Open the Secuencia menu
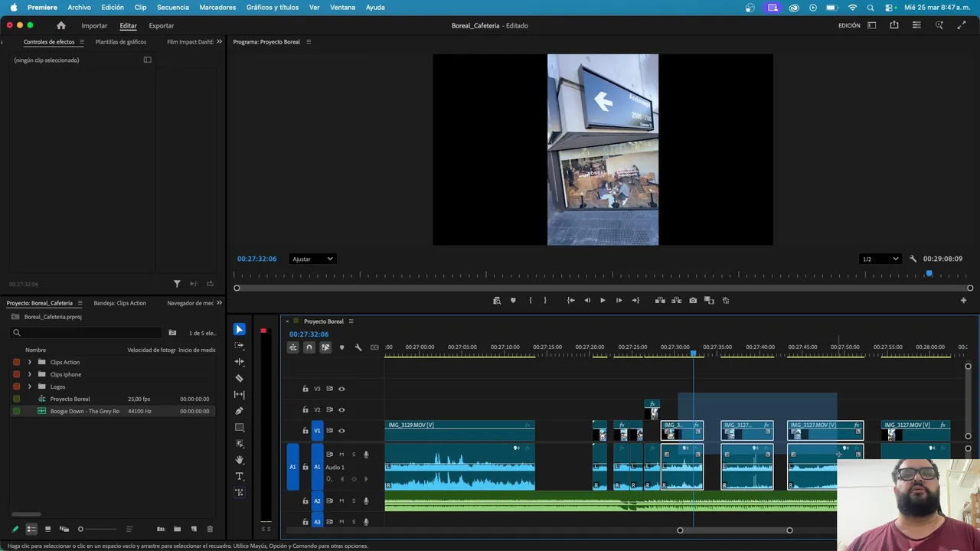This screenshot has height=551, width=980. coord(172,7)
